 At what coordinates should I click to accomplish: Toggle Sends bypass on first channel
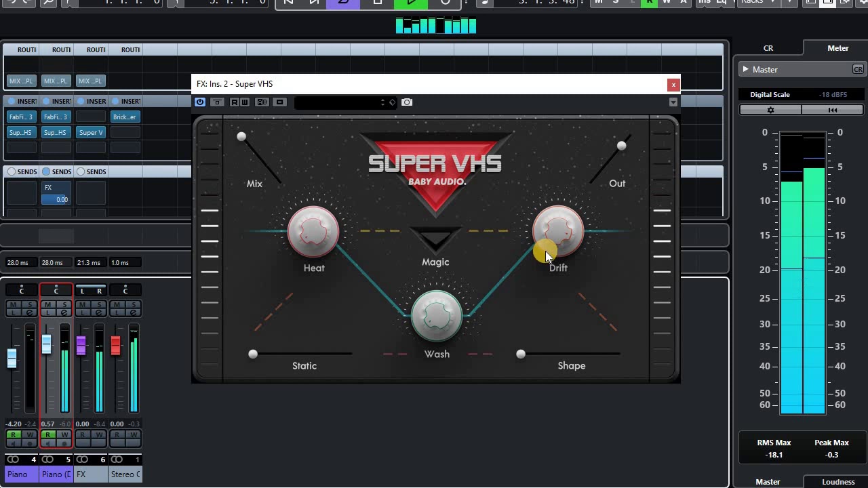[12, 171]
